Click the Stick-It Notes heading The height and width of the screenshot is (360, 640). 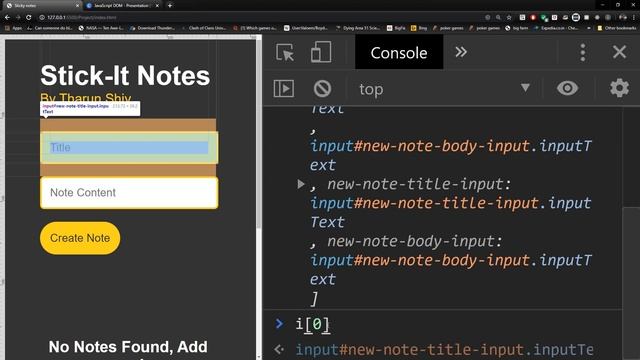[125, 76]
